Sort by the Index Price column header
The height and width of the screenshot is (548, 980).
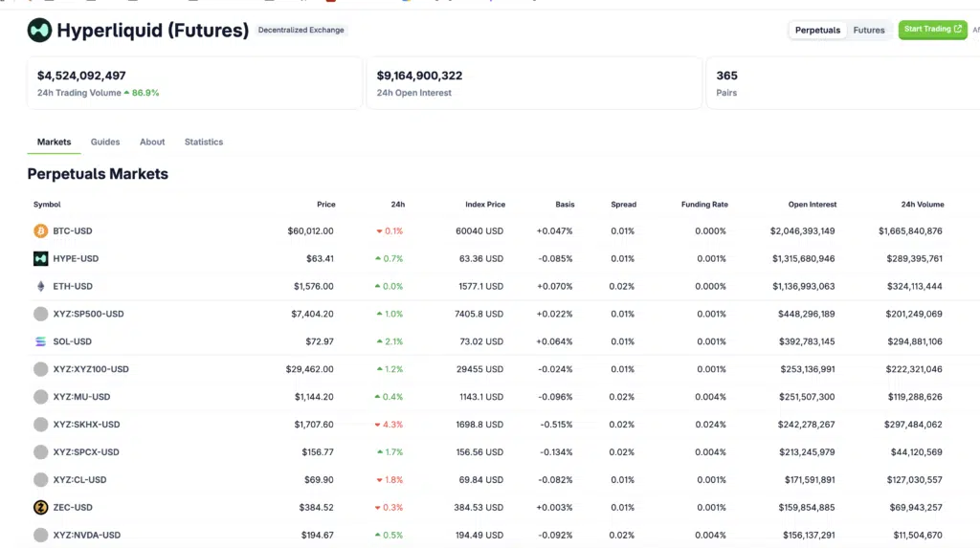485,205
